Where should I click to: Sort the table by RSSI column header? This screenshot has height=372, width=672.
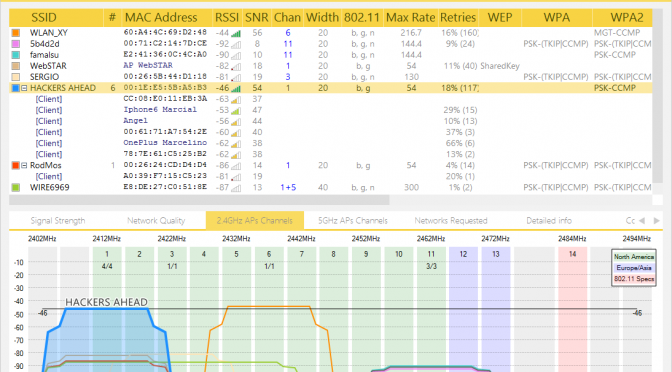(227, 18)
